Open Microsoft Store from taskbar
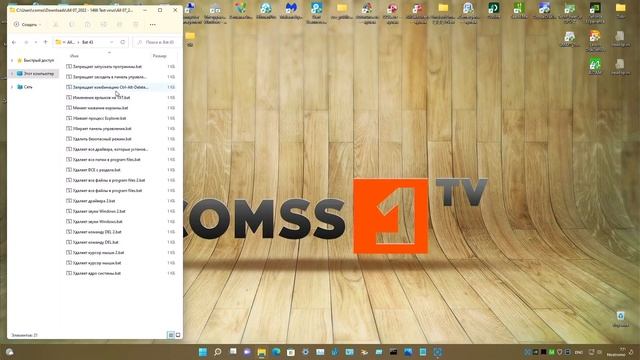 point(291,352)
